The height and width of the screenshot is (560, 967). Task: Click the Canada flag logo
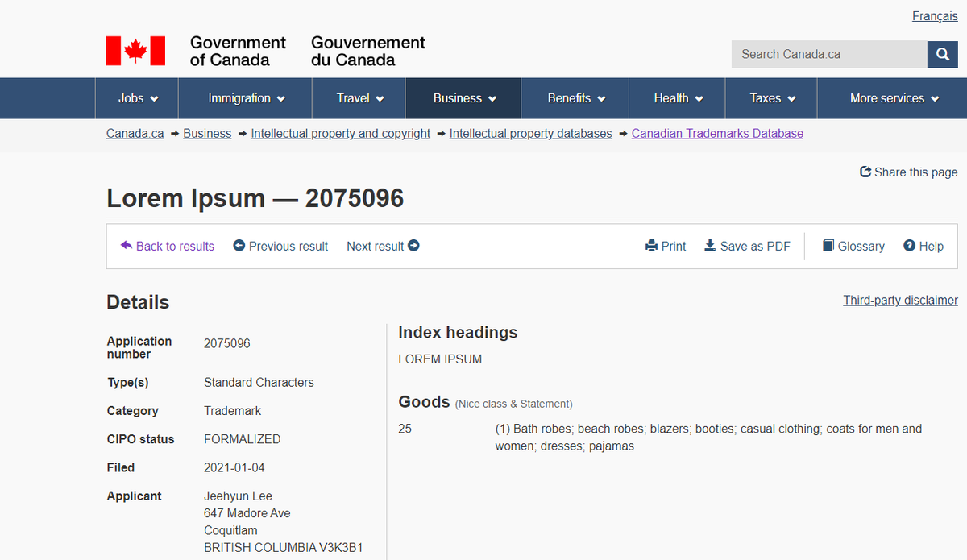pos(135,51)
